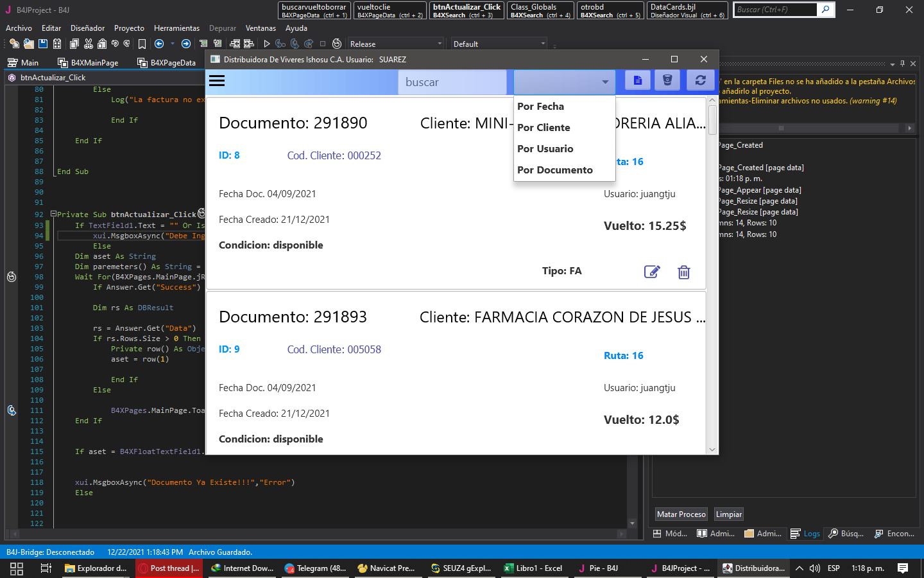Click the blue document icon button

[637, 81]
